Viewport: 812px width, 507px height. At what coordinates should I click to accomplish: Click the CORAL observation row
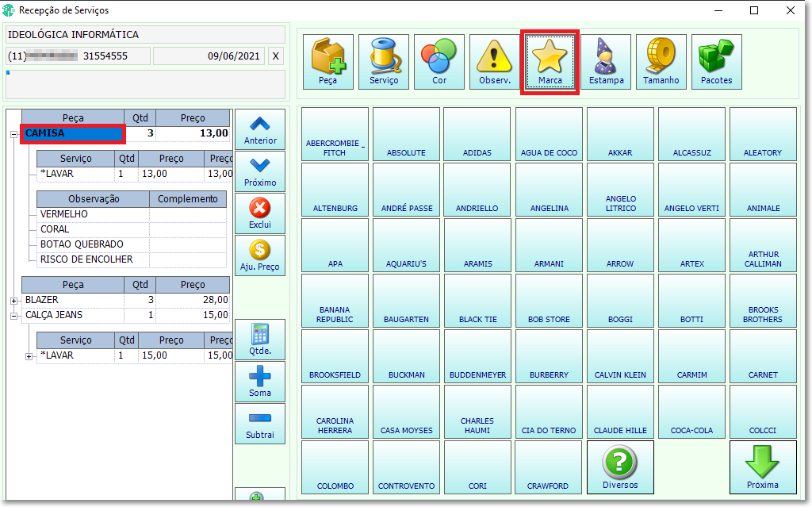(132, 229)
